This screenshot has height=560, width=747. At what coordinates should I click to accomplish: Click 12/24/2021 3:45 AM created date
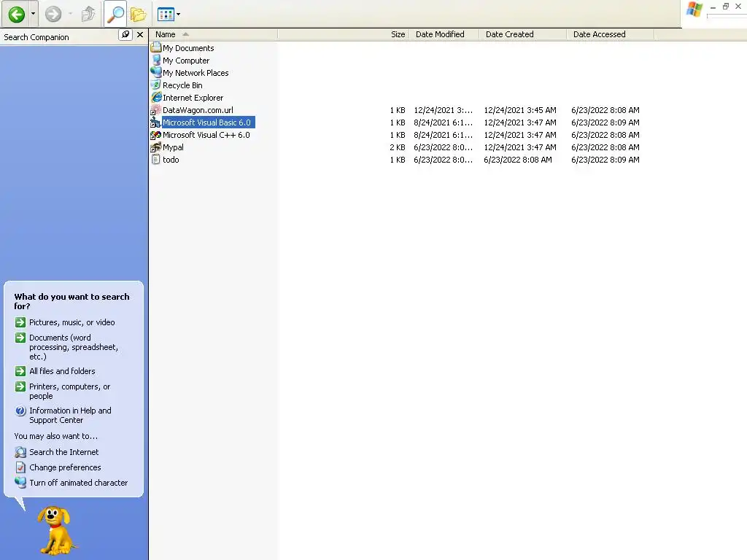pyautogui.click(x=519, y=110)
